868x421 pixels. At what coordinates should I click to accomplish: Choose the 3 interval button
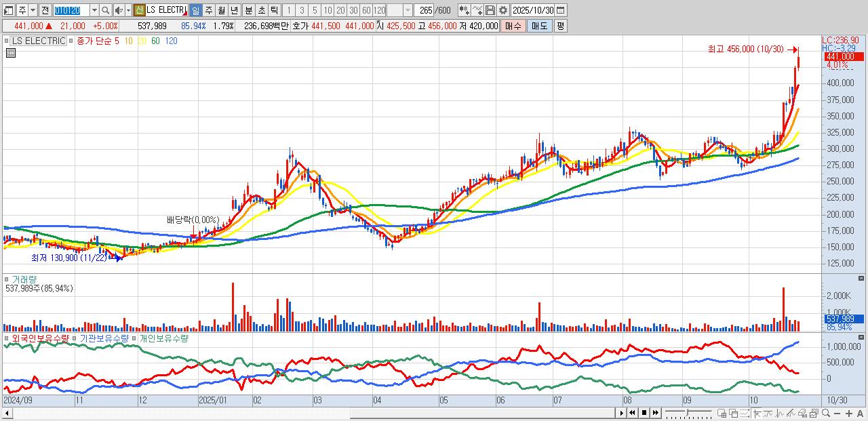coord(302,10)
